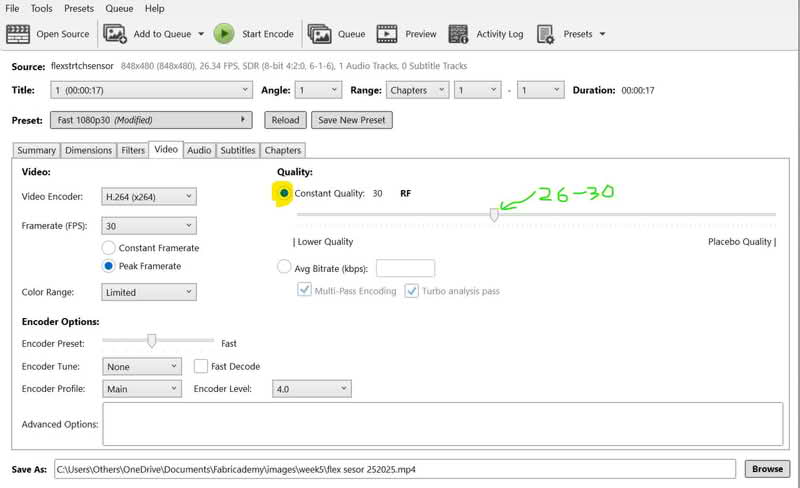
Task: Expand the Framerate (FPS) dropdown
Action: 149,226
